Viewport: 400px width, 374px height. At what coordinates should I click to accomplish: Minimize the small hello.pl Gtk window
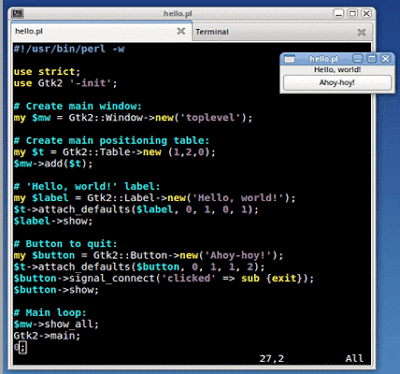[358, 59]
